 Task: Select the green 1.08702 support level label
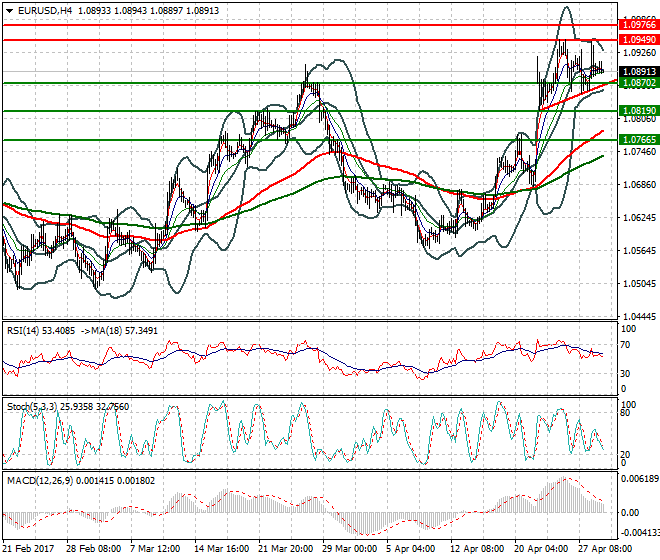click(x=639, y=83)
